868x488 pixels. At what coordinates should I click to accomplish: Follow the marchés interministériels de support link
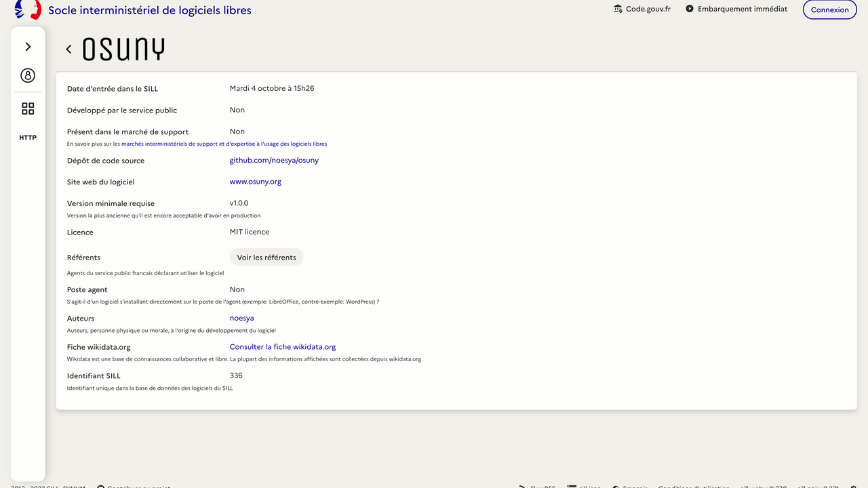pos(224,144)
